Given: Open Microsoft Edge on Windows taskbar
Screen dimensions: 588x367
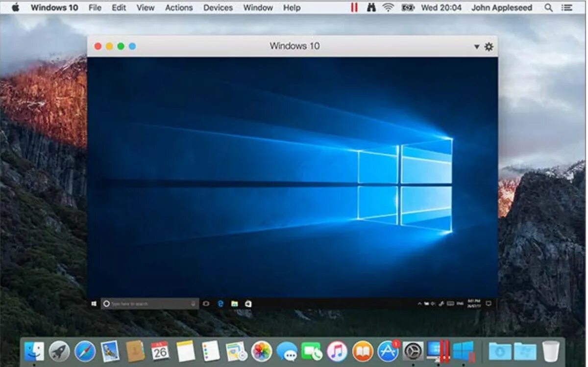Looking at the screenshot, I should 220,304.
